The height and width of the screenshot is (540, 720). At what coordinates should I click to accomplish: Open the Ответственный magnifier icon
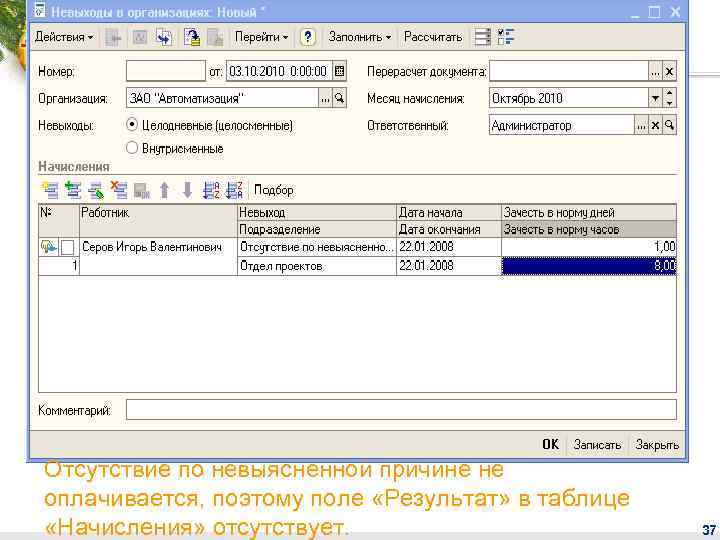669,125
